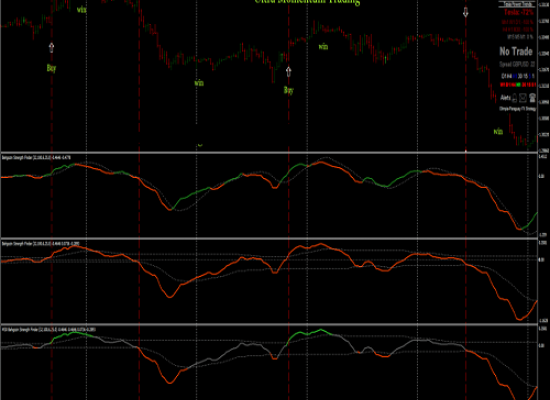Viewport: 550px width, 400px height.
Task: Click the divider above the bottom RSI pane
Action: click(x=269, y=325)
